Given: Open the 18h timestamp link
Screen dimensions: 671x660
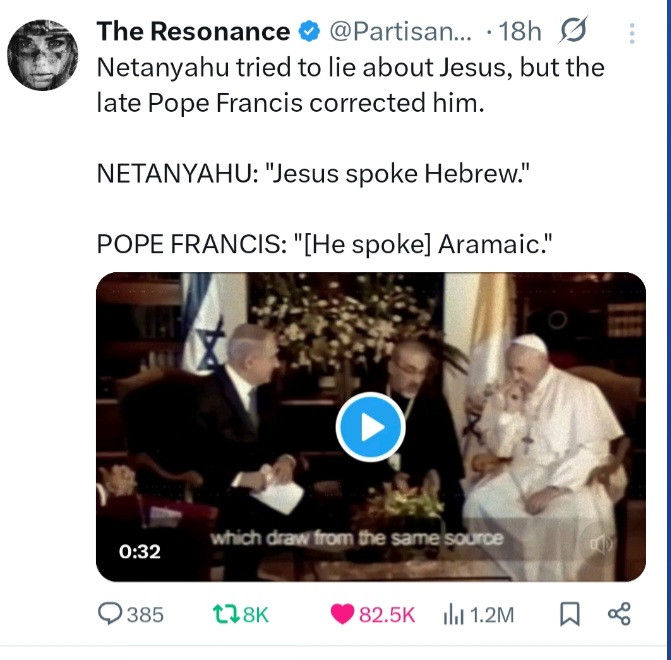Looking at the screenshot, I should point(520,32).
